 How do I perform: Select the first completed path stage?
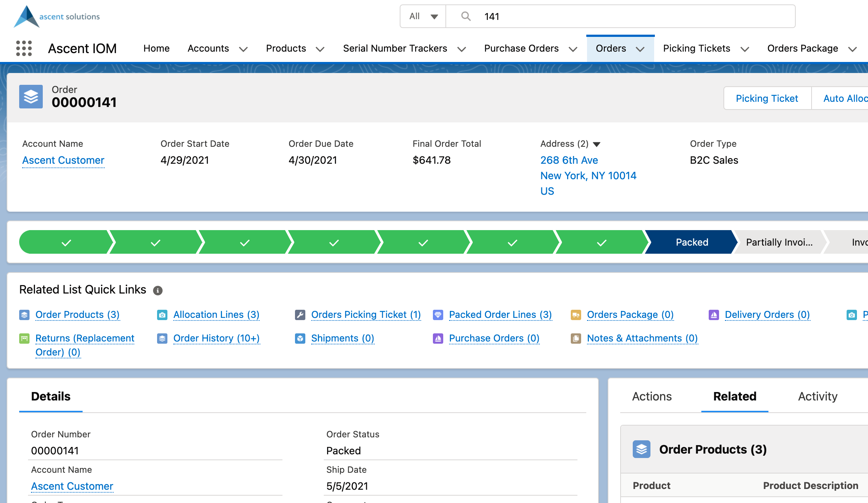point(66,242)
